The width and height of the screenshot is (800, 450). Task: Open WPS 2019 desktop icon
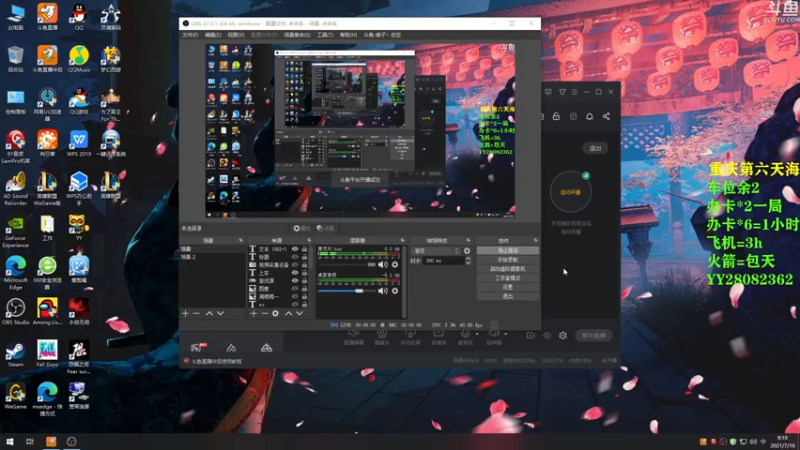point(79,143)
